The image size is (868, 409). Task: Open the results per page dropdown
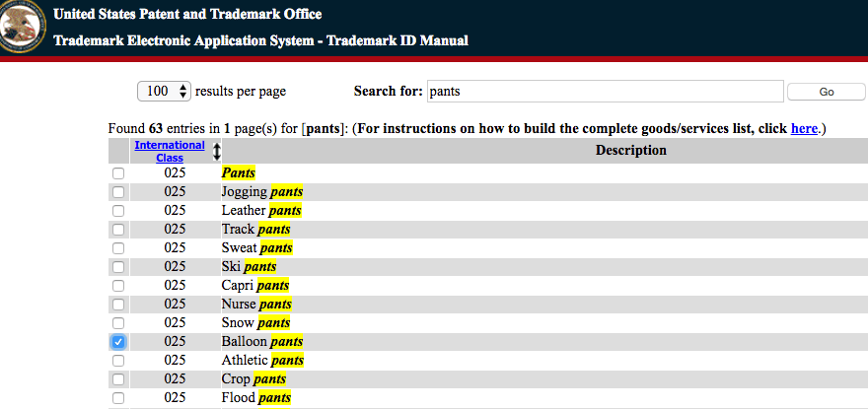click(x=164, y=92)
